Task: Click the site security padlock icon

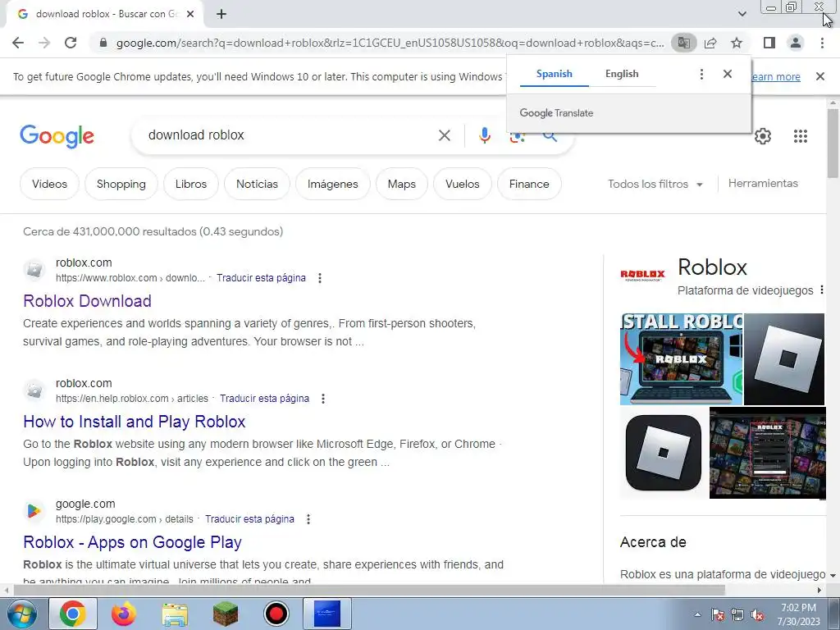Action: tap(103, 43)
